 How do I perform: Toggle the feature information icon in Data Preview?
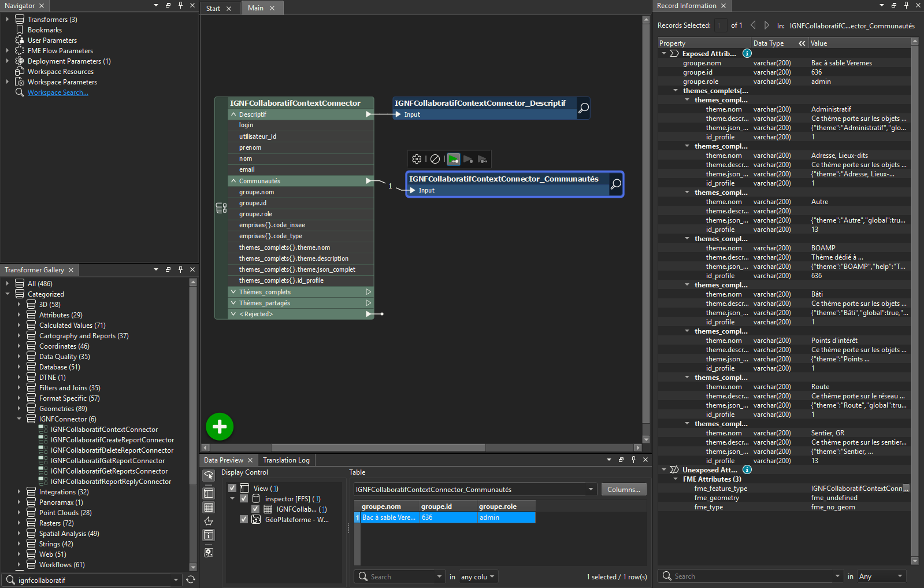click(209, 535)
